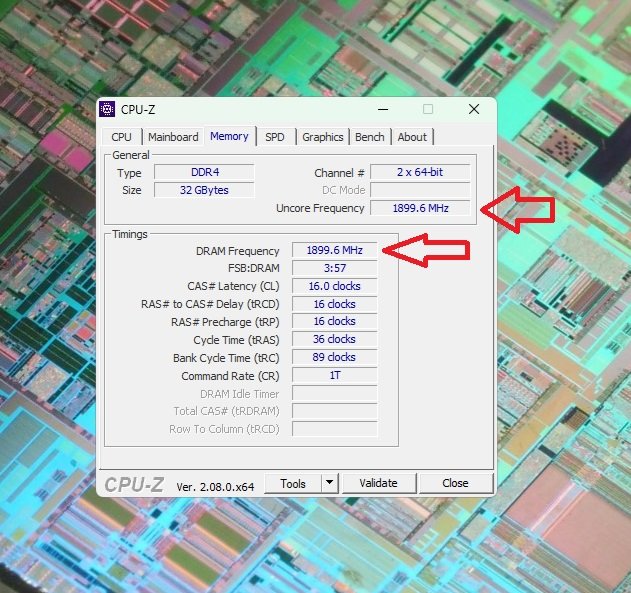631x593 pixels.
Task: Click the tRCD 16 clocks value
Action: (334, 304)
